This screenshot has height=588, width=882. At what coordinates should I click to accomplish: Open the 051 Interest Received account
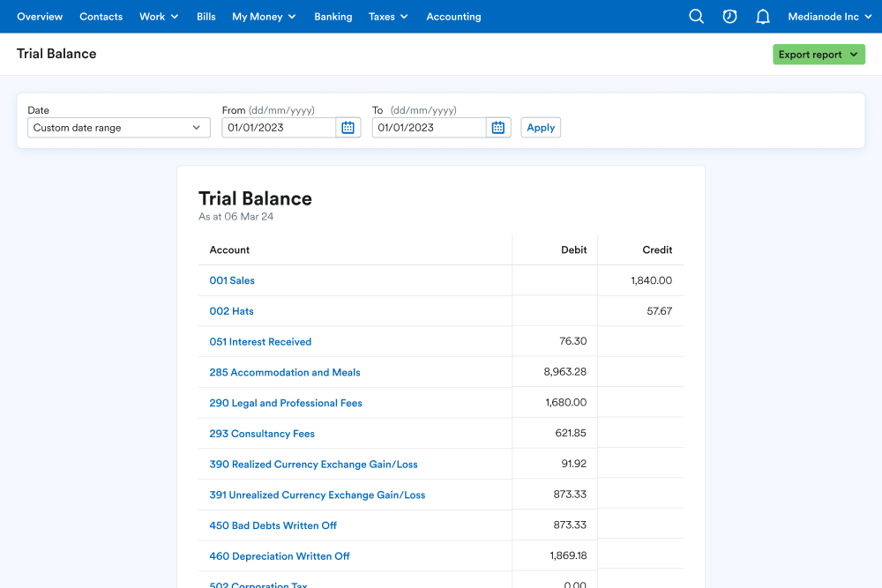tap(260, 342)
